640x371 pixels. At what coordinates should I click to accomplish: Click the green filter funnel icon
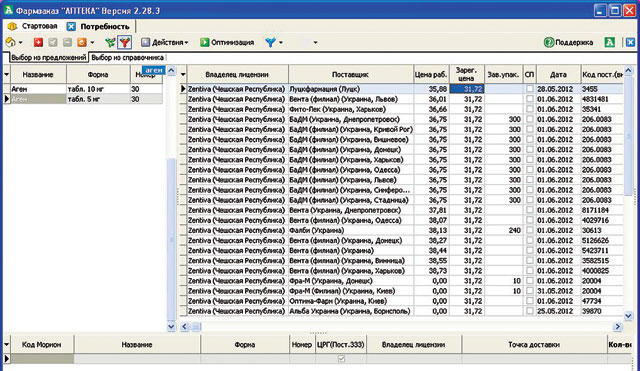tap(110, 42)
